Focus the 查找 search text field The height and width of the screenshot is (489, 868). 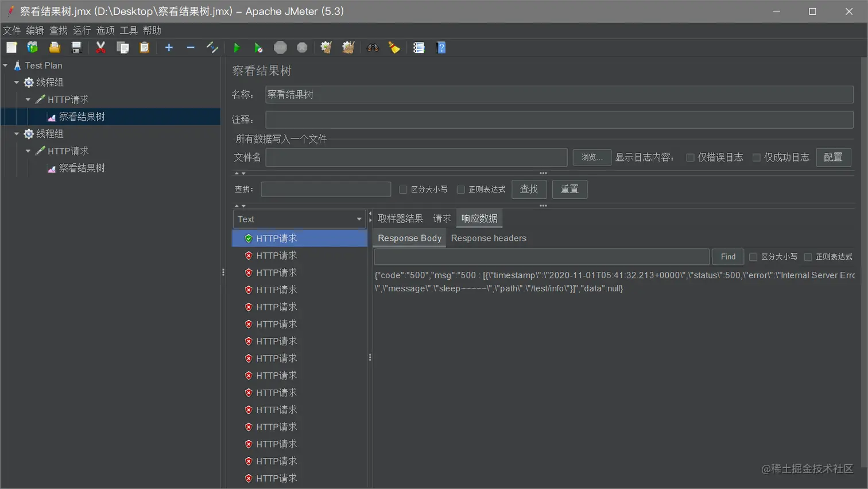pyautogui.click(x=325, y=190)
